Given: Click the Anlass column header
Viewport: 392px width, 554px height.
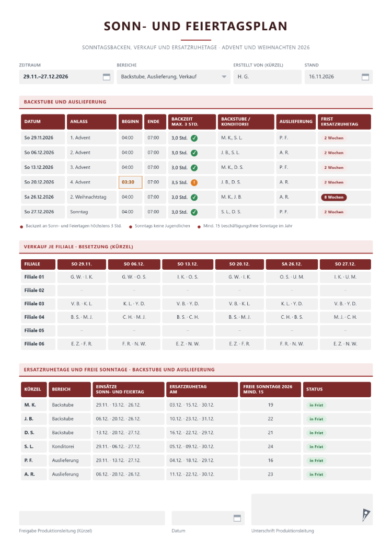Looking at the screenshot, I should coord(91,122).
